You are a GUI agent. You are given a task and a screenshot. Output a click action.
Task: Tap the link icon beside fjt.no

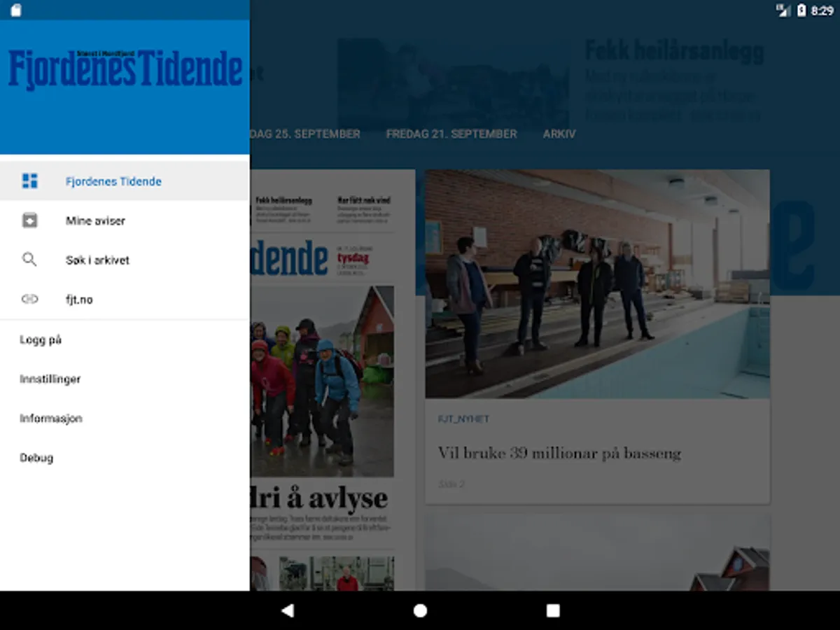tap(30, 299)
